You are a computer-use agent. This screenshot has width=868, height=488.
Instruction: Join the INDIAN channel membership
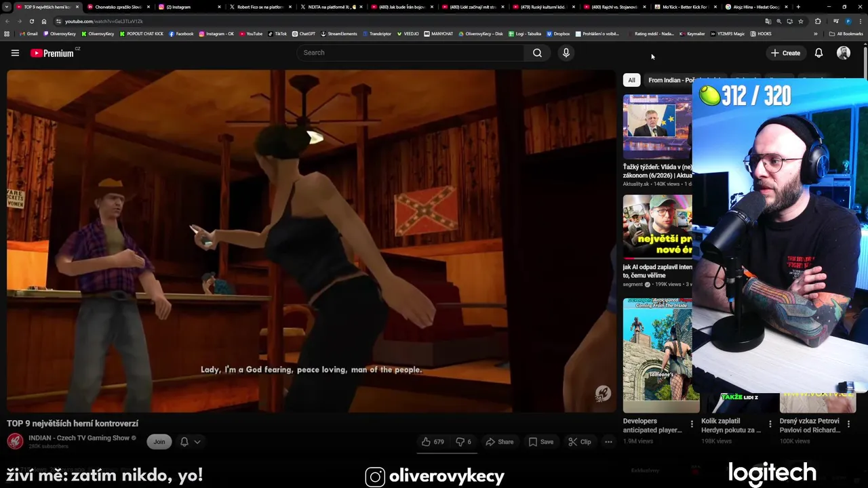pyautogui.click(x=159, y=442)
